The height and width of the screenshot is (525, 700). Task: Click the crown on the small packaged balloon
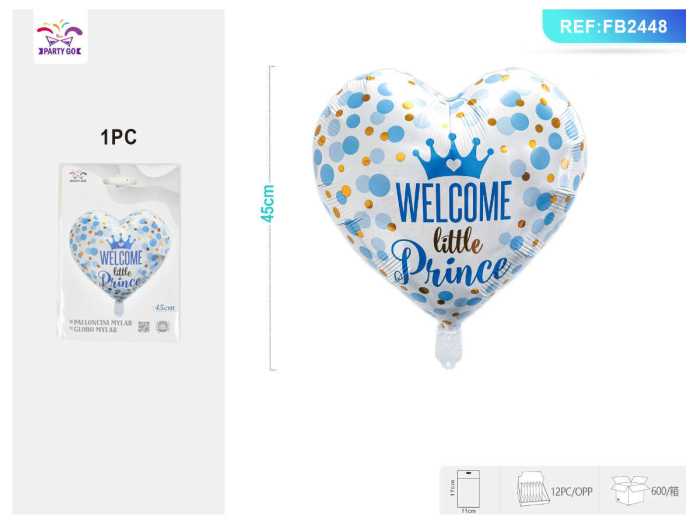click(x=121, y=243)
